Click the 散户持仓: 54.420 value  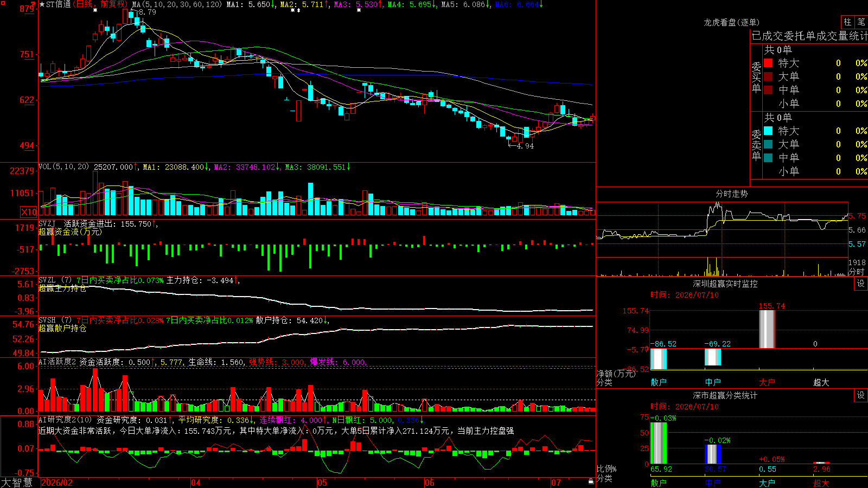point(292,320)
